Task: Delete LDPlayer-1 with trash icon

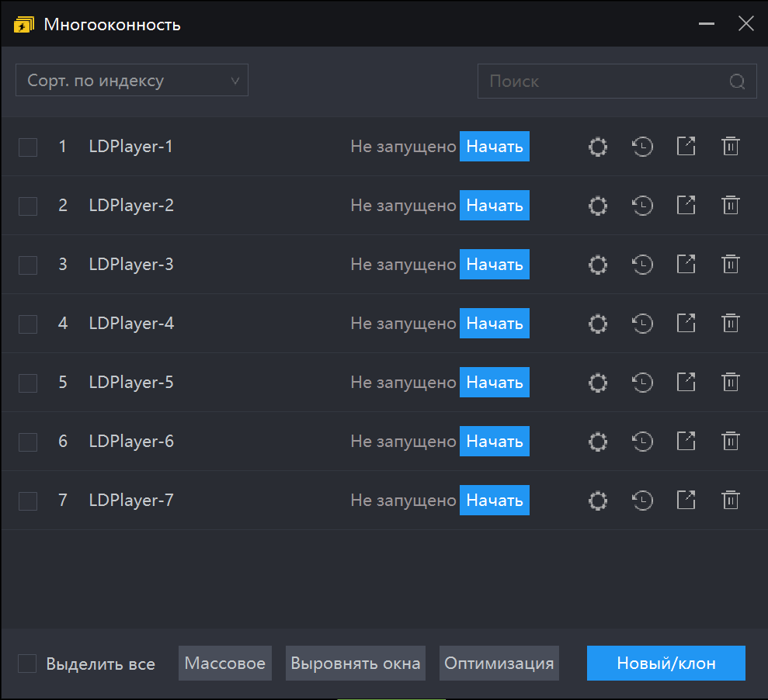Action: (x=730, y=147)
